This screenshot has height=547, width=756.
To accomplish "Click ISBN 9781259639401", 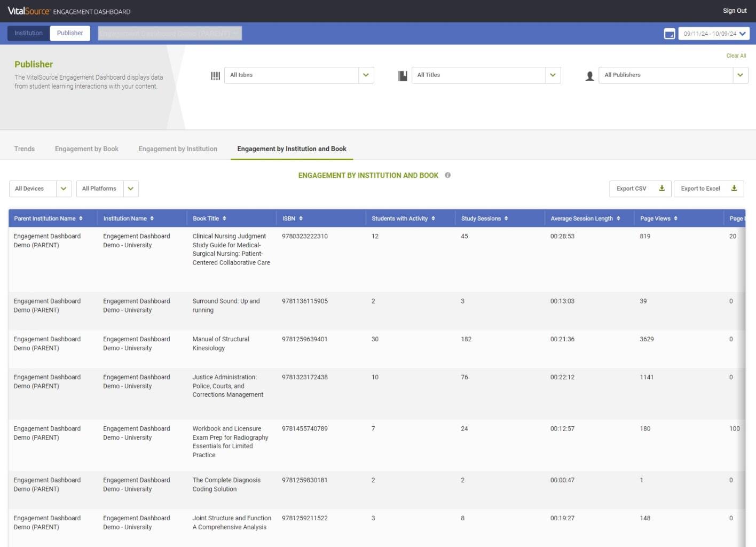I will click(x=305, y=339).
